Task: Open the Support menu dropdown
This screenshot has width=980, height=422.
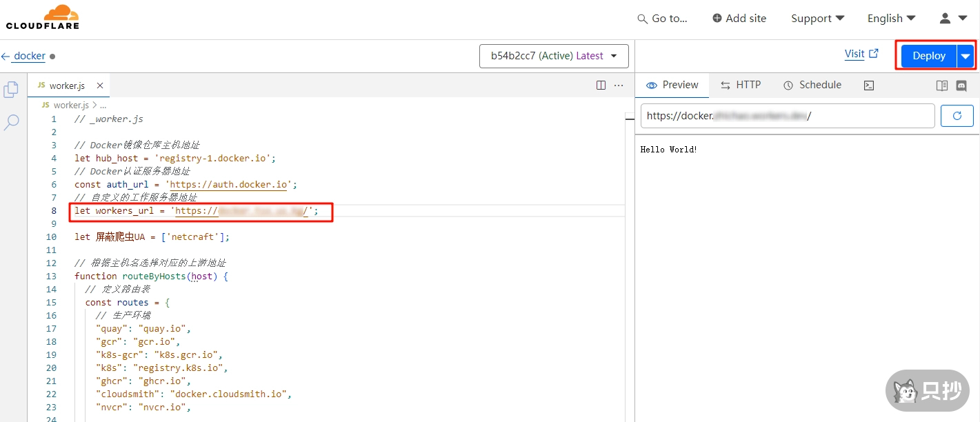Action: (817, 19)
